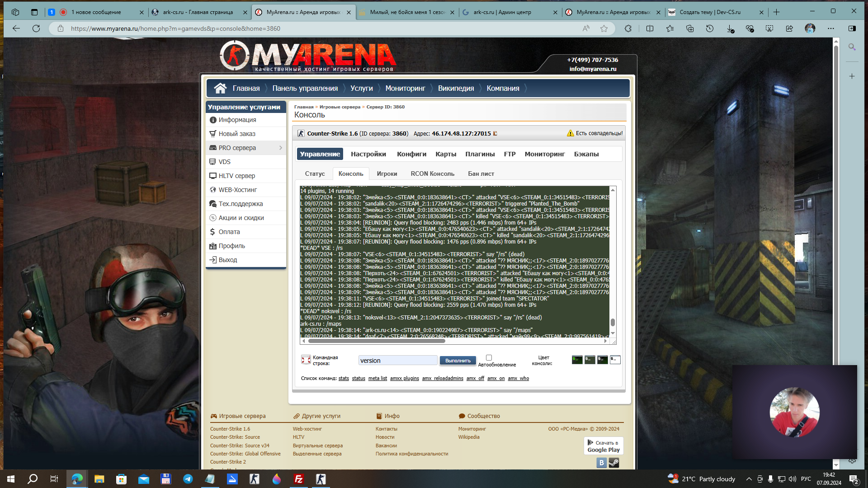Click the 'Есть совладельцы!' warning icon

571,133
